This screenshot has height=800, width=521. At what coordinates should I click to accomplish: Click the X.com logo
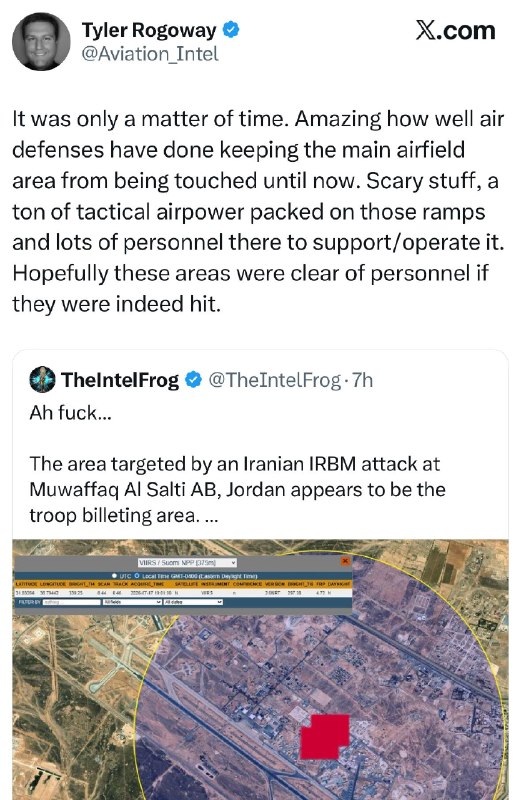455,31
